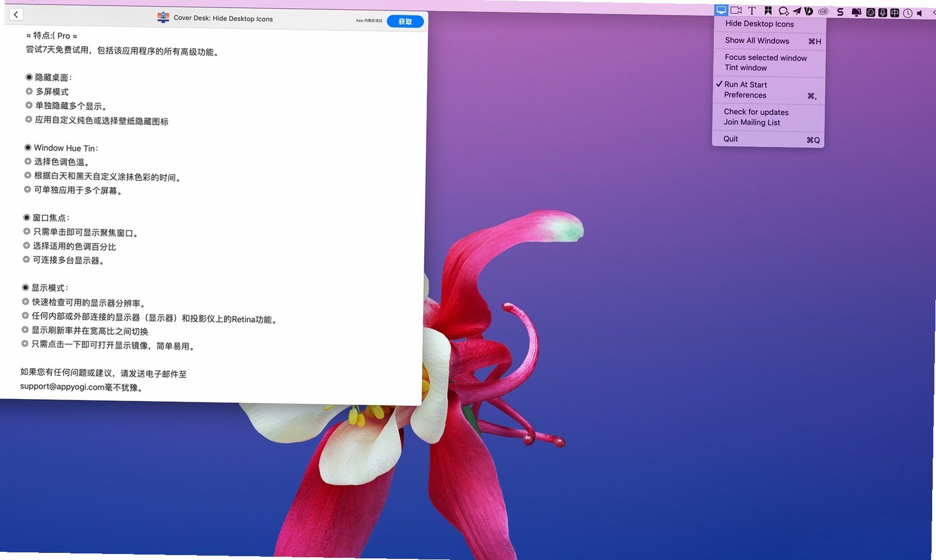Click the '只需单击即可显示聚焦窗口。' line
Viewport: 936px width, 560px height.
(x=82, y=233)
